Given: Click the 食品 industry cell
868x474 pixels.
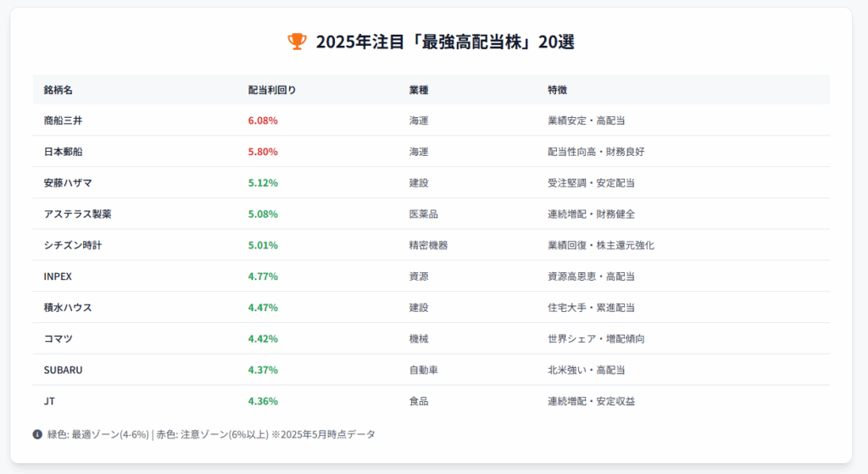Looking at the screenshot, I should [419, 401].
